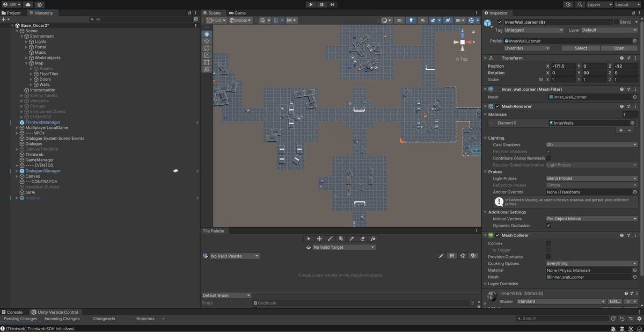Click the global search magnifier icon
644x332 pixels.
[580, 4]
